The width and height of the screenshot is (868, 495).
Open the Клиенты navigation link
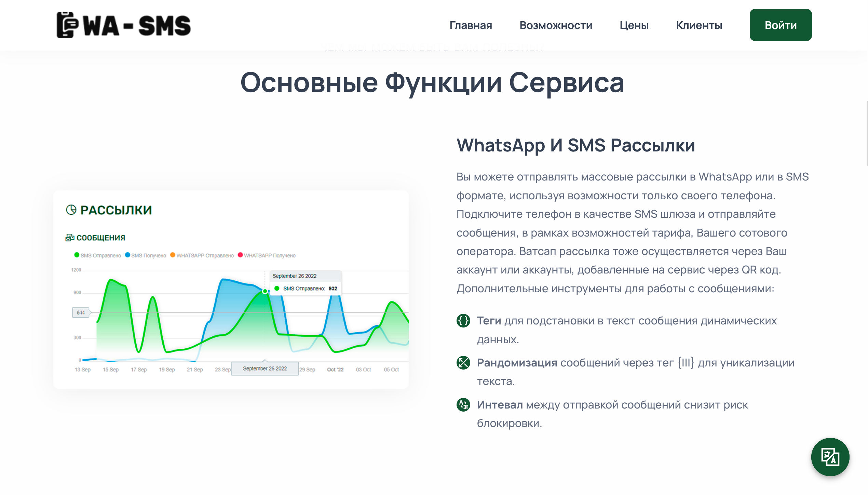(699, 25)
